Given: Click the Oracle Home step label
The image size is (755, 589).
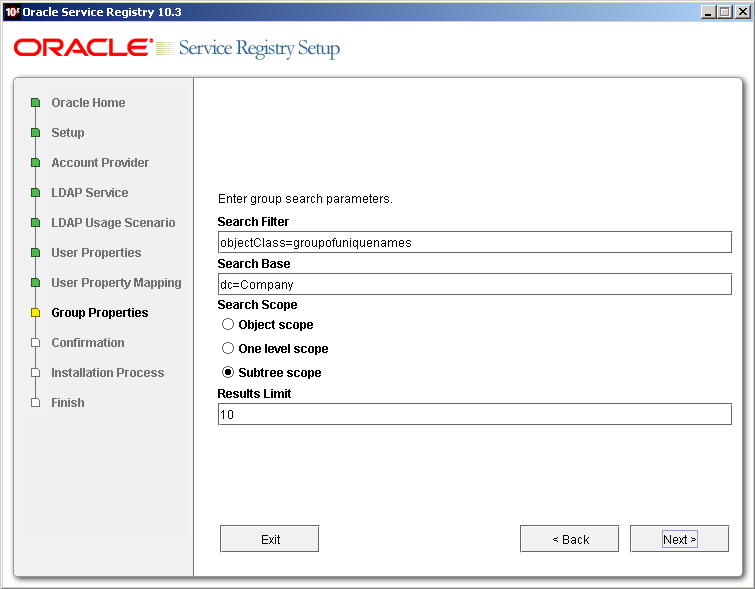Looking at the screenshot, I should tap(88, 103).
